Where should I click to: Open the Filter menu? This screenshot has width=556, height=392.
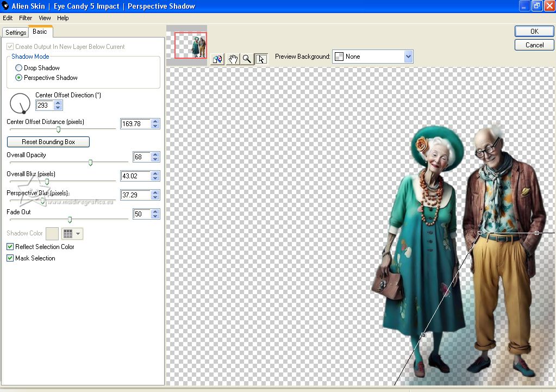(x=26, y=18)
